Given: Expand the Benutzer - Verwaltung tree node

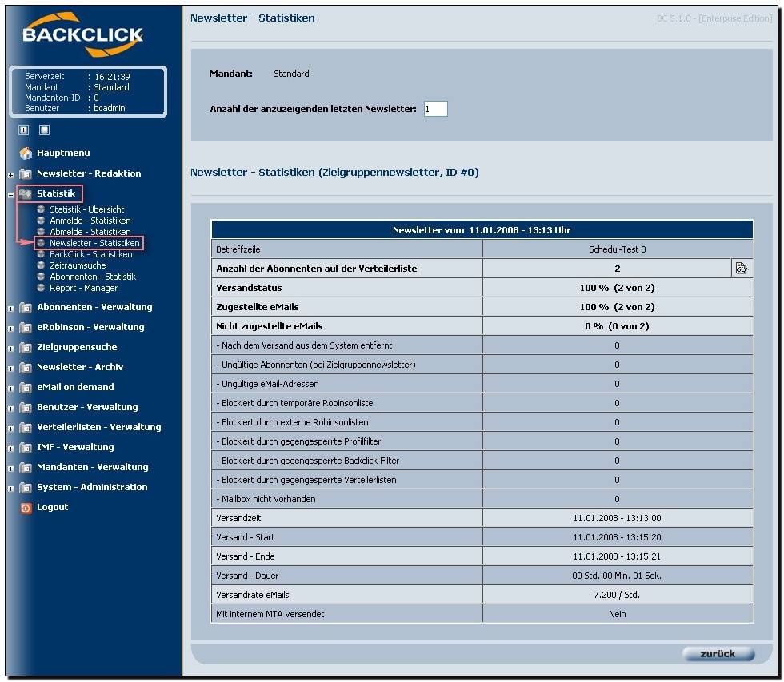Looking at the screenshot, I should coord(11,409).
